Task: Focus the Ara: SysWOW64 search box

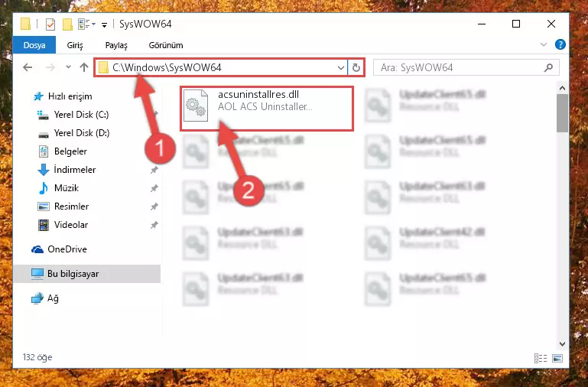Action: click(x=466, y=68)
